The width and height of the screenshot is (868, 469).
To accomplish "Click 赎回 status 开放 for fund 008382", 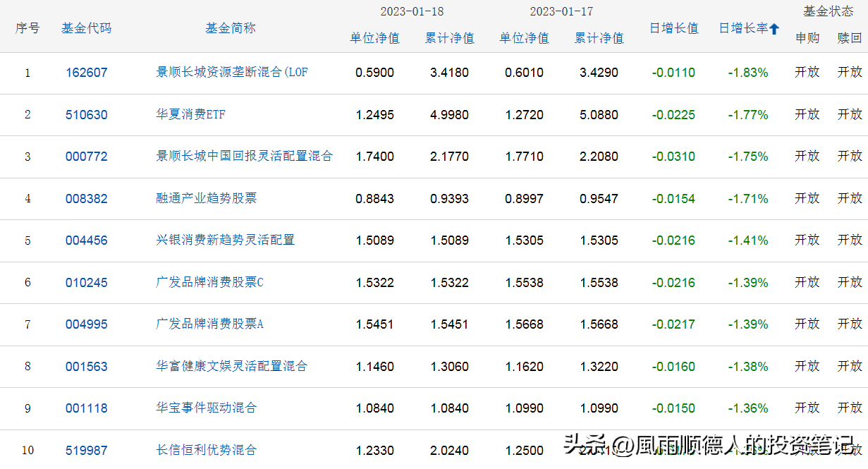I will click(850, 198).
